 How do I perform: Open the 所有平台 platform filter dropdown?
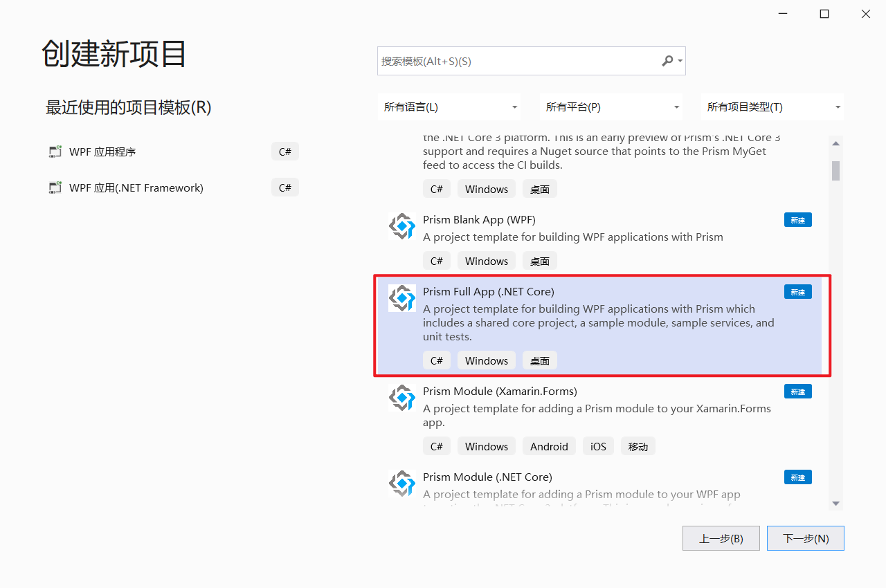611,107
